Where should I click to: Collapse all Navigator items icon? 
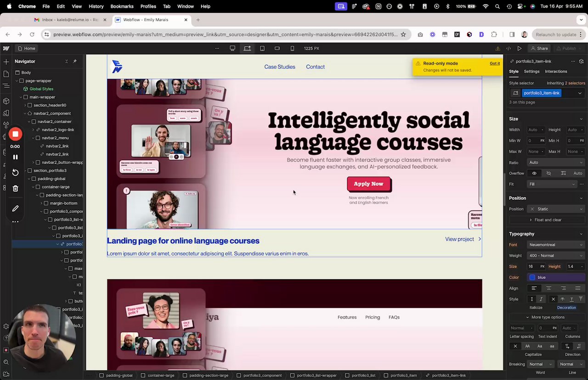[x=67, y=61]
